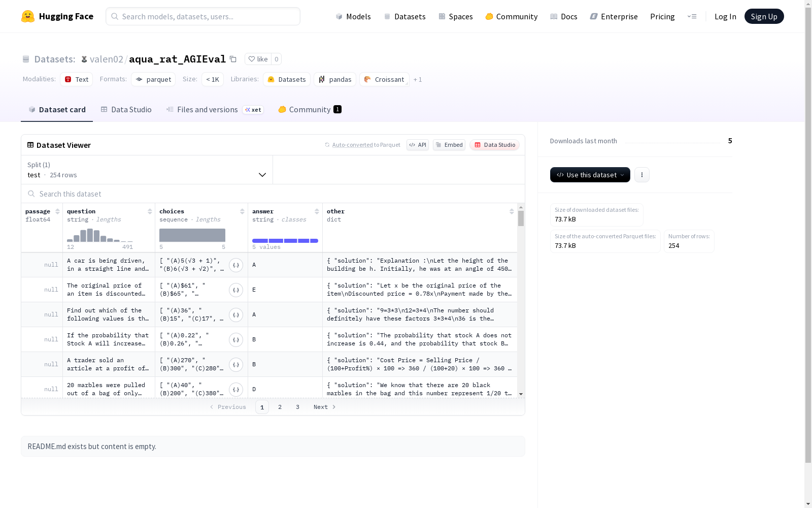Expand the first row's choices cell
Image resolution: width=812 pixels, height=508 pixels.
point(236,265)
